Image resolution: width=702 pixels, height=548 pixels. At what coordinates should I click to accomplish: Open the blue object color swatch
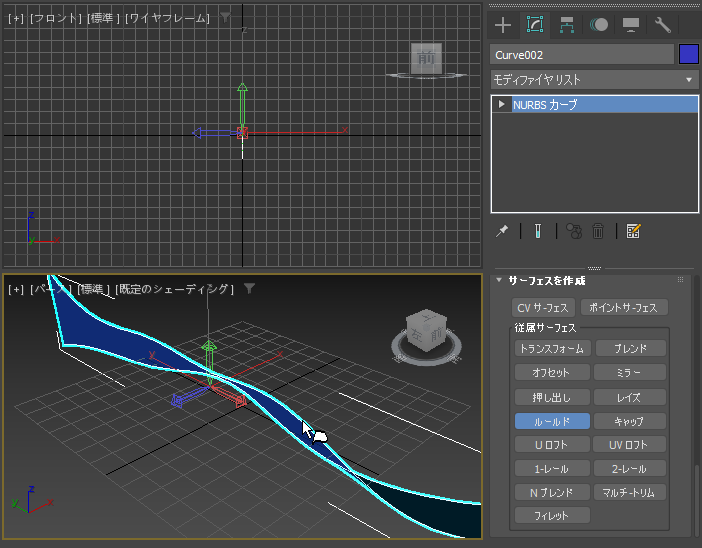tap(689, 55)
